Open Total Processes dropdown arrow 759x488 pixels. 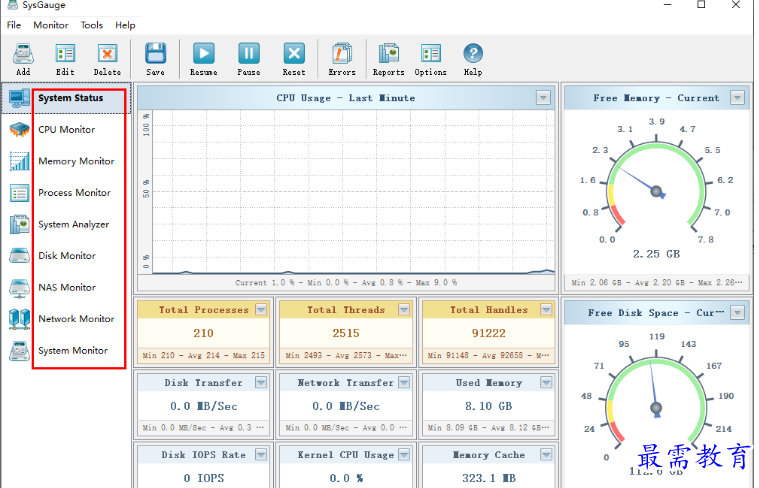point(261,309)
